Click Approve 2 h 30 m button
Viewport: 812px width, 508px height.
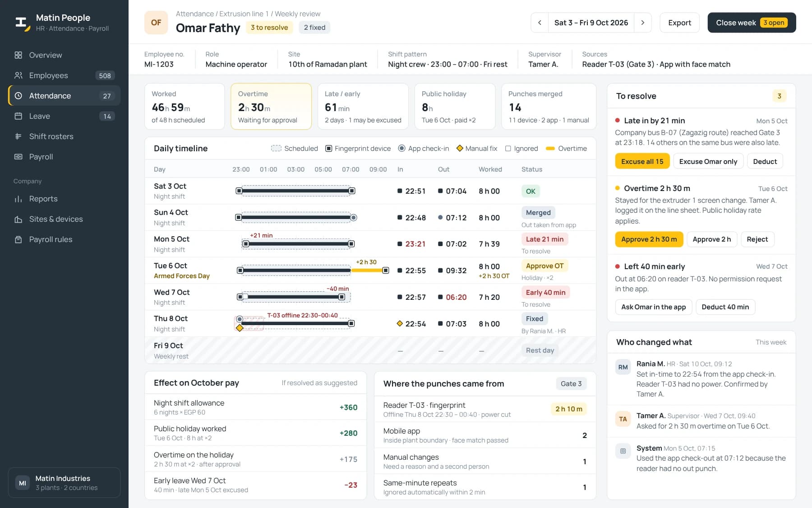[649, 239]
